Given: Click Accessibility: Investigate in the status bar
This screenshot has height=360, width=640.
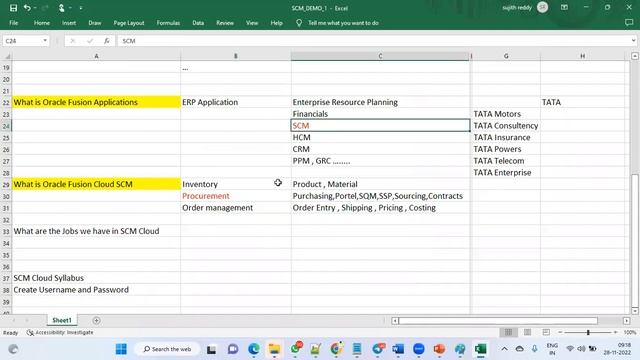Looking at the screenshot, I should click(x=60, y=333).
